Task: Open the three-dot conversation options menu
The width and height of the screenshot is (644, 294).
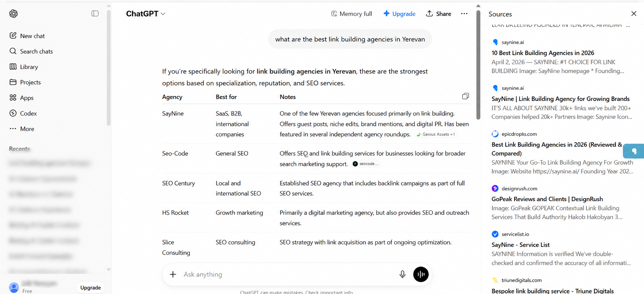Action: (464, 14)
